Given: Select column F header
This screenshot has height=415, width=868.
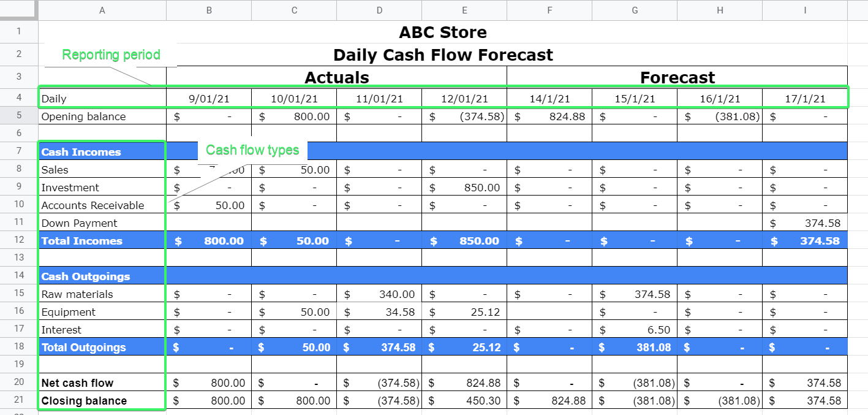Looking at the screenshot, I should [x=549, y=10].
